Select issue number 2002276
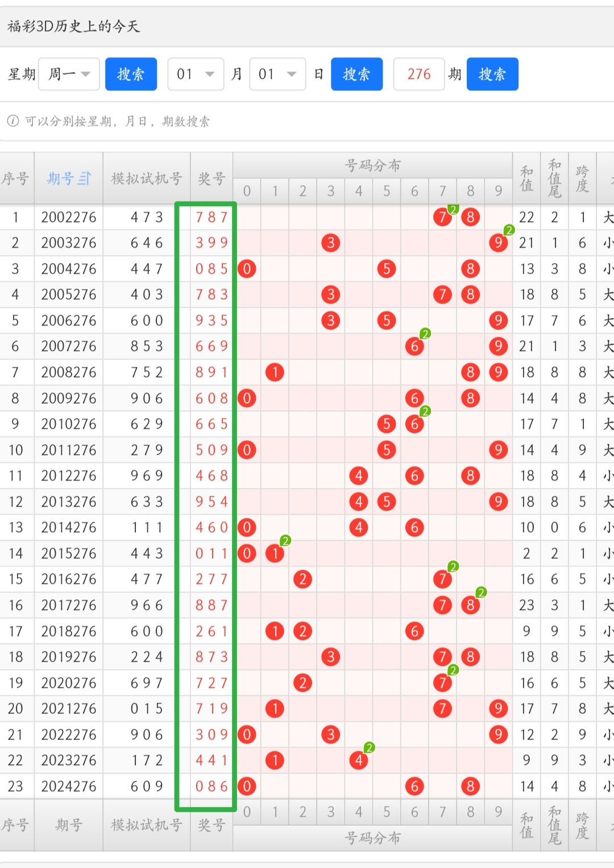The height and width of the screenshot is (868, 614). [x=69, y=217]
